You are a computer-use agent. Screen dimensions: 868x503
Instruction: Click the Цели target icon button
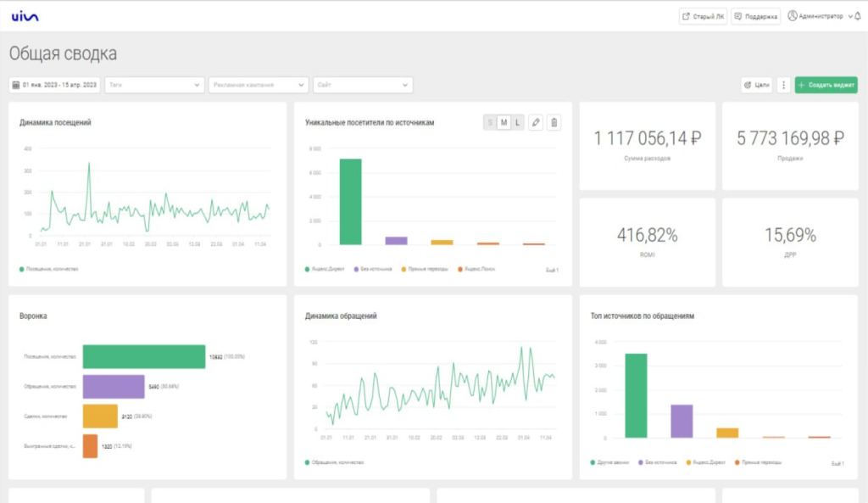pos(756,85)
